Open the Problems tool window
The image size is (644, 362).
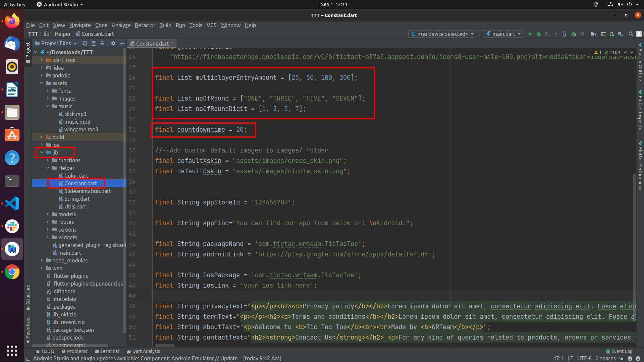(74, 351)
